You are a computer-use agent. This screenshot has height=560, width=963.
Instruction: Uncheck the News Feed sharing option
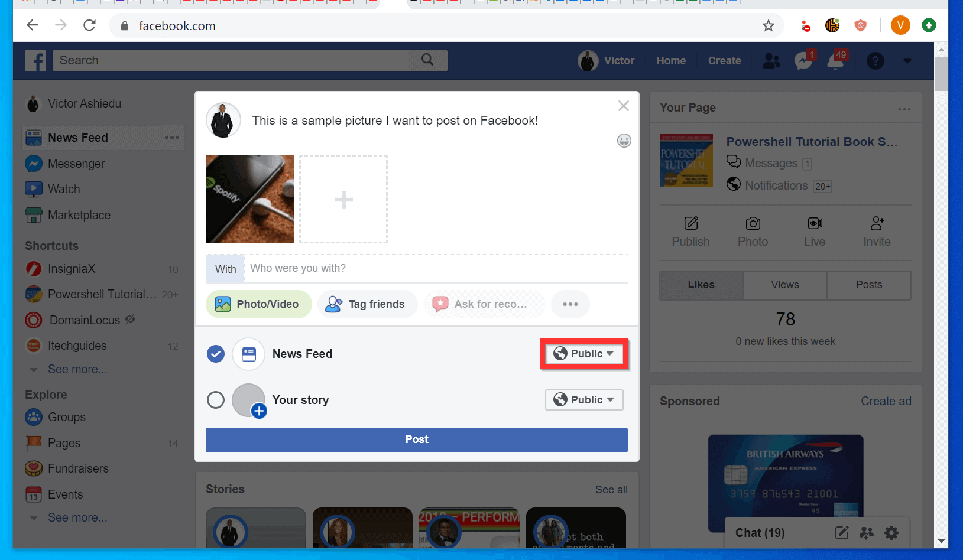pyautogui.click(x=216, y=354)
